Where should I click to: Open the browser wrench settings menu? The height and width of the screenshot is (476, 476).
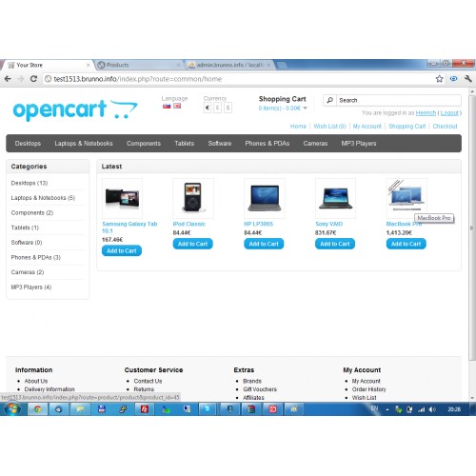[468, 78]
